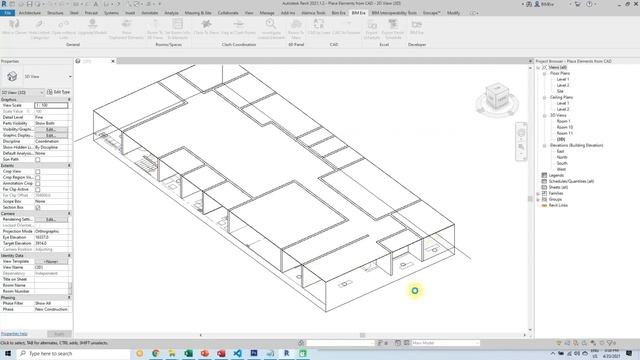
Task: Open the Systems ribbon tab
Action: (111, 13)
